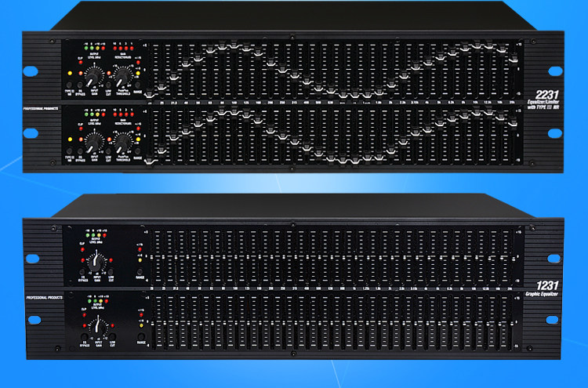
Task: Click the 'Graphic Equalizer' label on the 1231
Action: coord(542,294)
